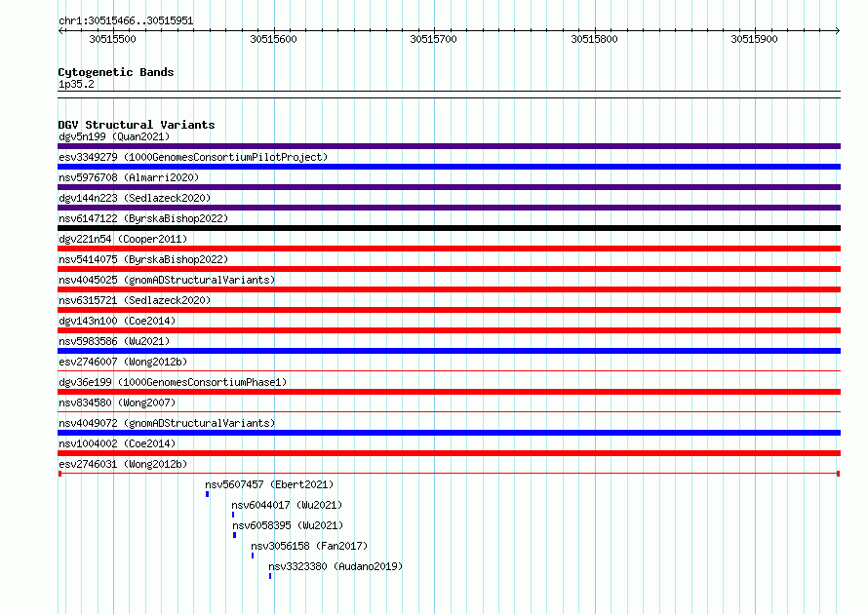The width and height of the screenshot is (868, 614).
Task: Click the nsv3056158 (Fan2017) label
Action: [x=309, y=546]
